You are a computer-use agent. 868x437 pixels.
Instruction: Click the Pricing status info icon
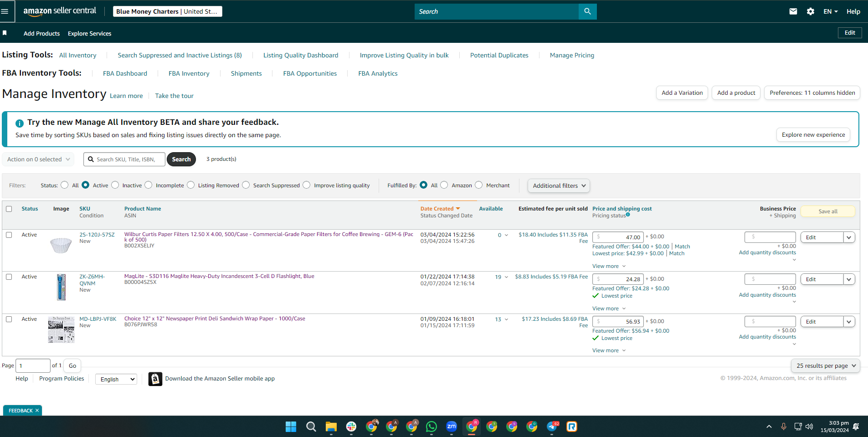tap(628, 215)
